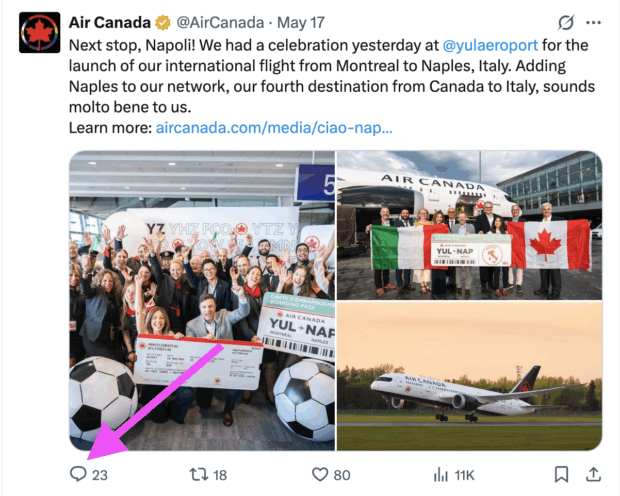620x496 pixels.
Task: Click the 11K views count
Action: (x=466, y=474)
